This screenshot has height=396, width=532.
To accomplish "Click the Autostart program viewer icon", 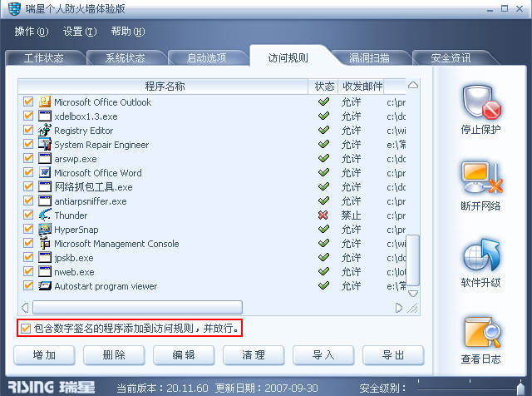I will click(x=44, y=285).
